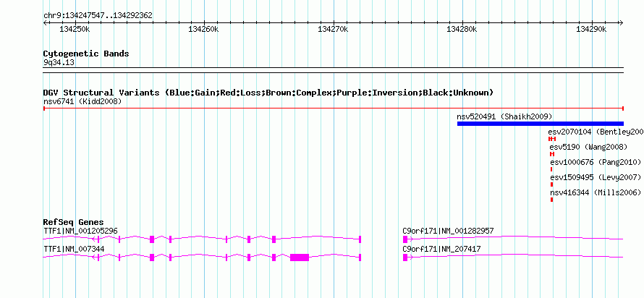Click the 134260k ruler tick label
This screenshot has width=644, height=298.
204,30
